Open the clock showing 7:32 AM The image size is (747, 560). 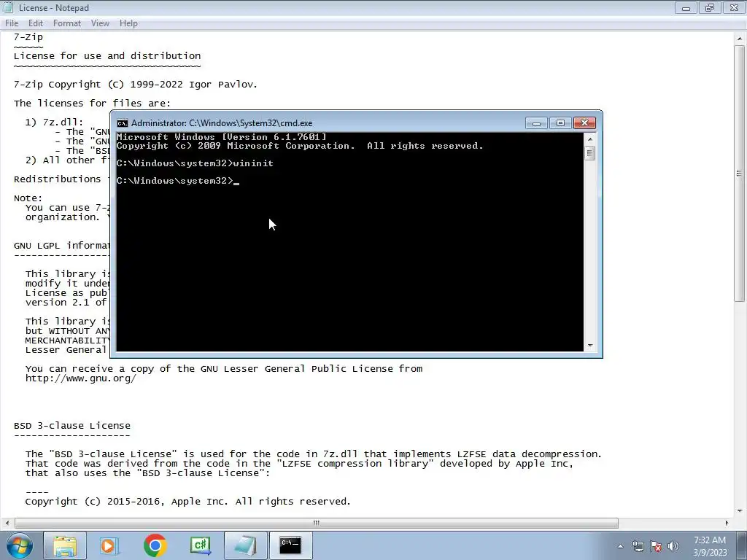[710, 546]
